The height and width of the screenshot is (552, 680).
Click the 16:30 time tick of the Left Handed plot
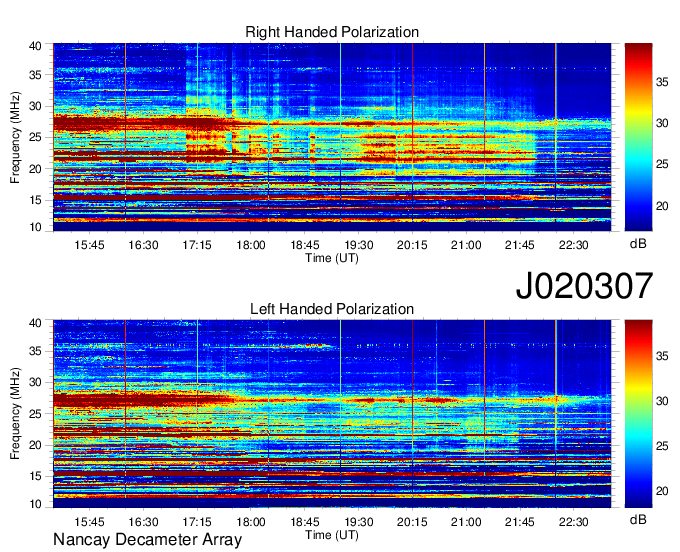click(143, 522)
